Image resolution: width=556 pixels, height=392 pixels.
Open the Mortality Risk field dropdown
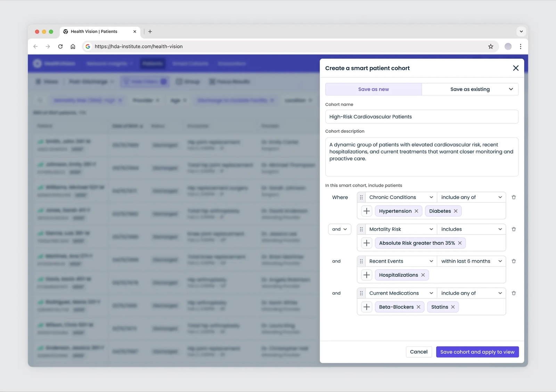click(x=401, y=229)
